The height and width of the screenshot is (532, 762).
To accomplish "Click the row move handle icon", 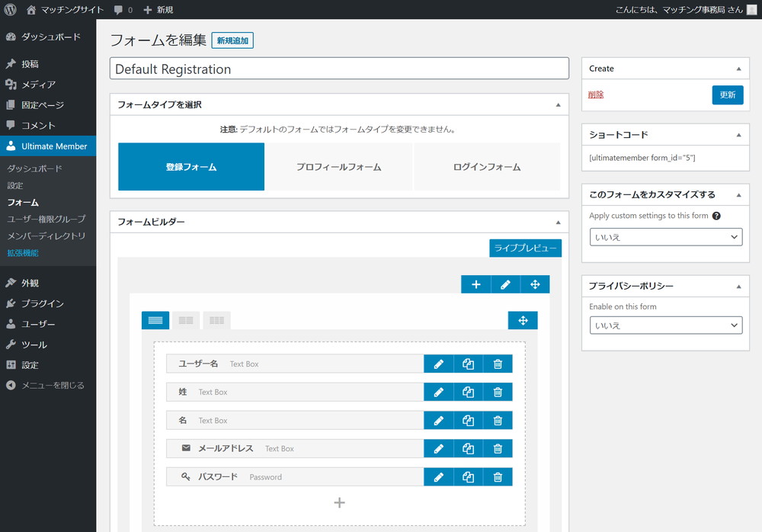I will (x=535, y=284).
